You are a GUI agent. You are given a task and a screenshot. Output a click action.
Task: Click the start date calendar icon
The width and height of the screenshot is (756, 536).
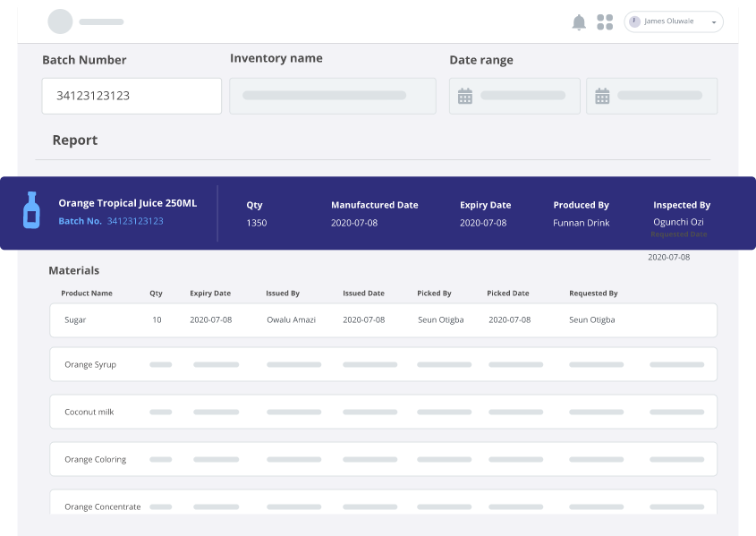pos(465,96)
